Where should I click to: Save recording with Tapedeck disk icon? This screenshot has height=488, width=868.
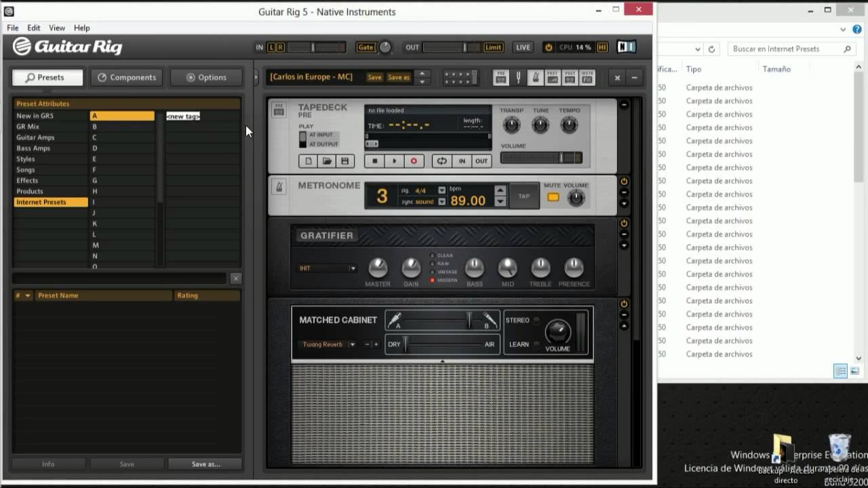pos(344,161)
